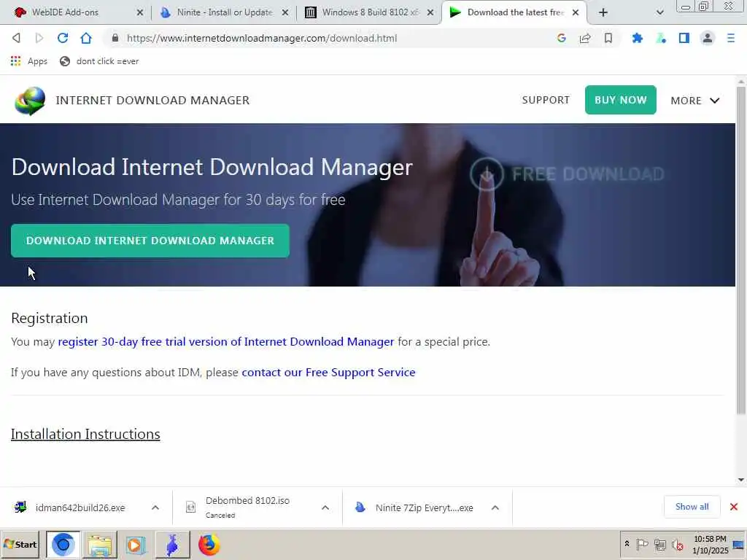747x560 pixels.
Task: Reload the page with the refresh icon
Action: (x=63, y=38)
